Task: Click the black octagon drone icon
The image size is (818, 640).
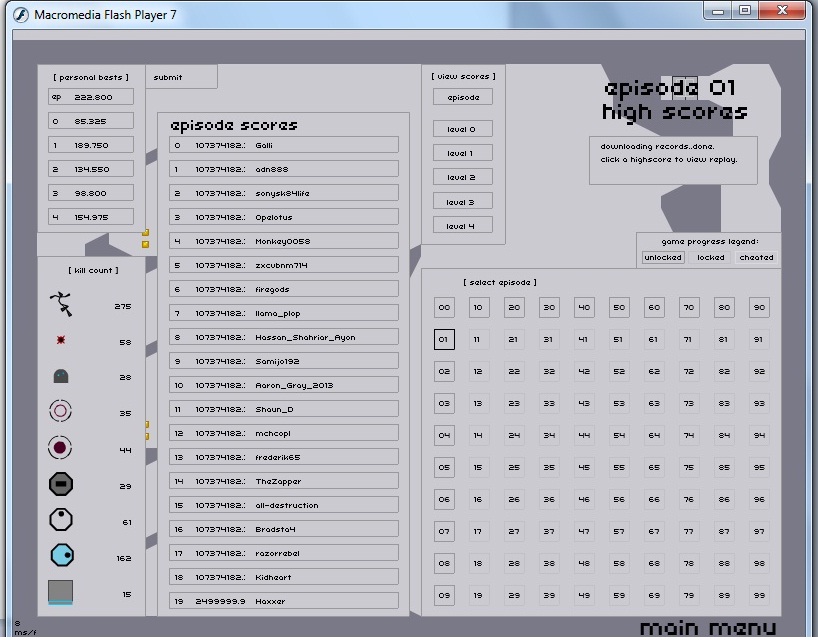Action: tap(61, 485)
